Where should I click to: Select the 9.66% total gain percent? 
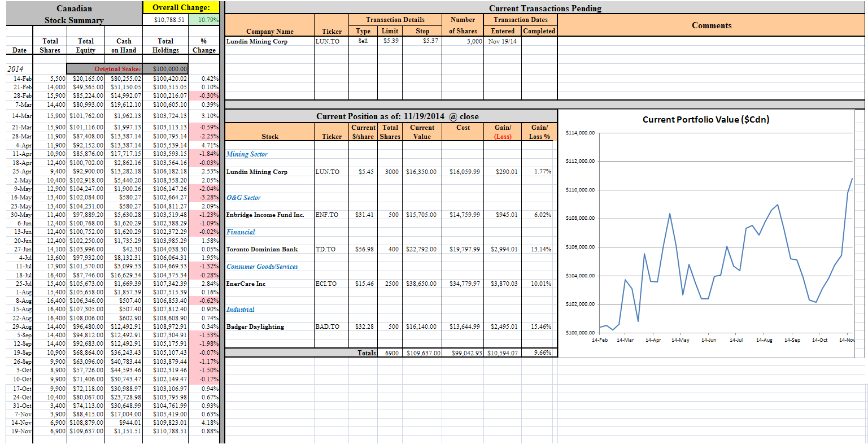(x=543, y=353)
